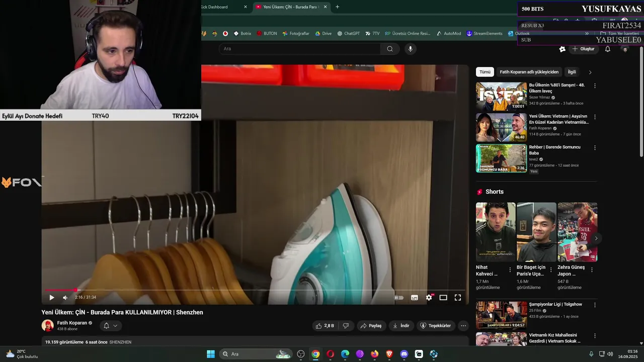Open Windows Start menu

(x=211, y=354)
